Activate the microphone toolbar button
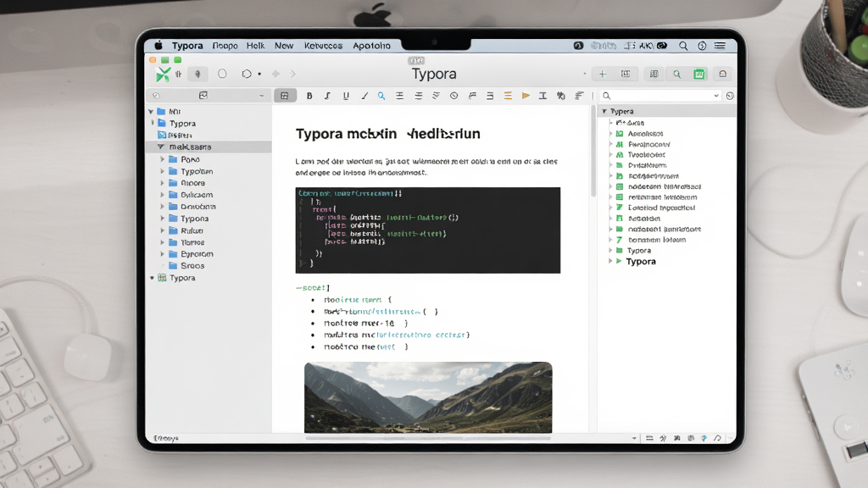Screen dimensions: 868x488 click(x=198, y=74)
